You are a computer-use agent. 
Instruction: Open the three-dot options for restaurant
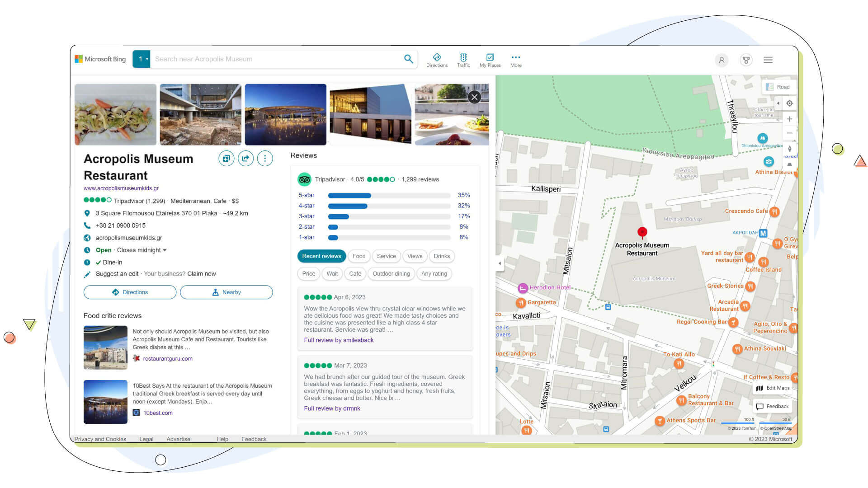265,159
